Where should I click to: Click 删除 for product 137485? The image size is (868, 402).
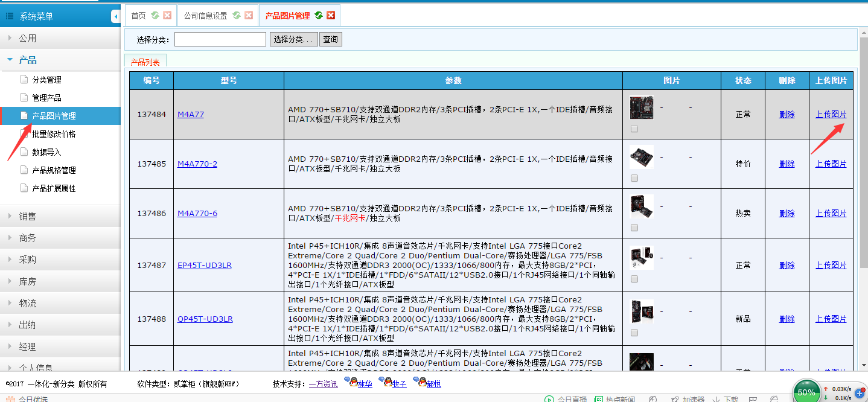(787, 164)
